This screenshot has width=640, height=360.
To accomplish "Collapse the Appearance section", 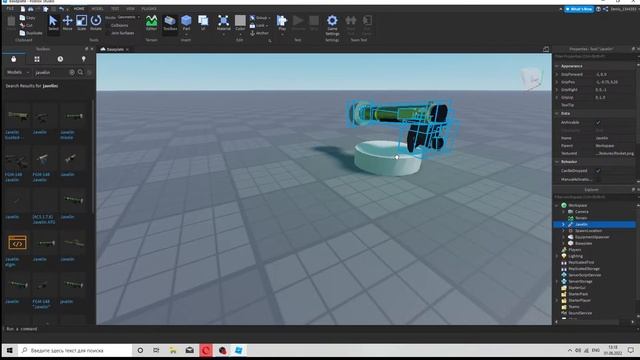I will [x=557, y=66].
